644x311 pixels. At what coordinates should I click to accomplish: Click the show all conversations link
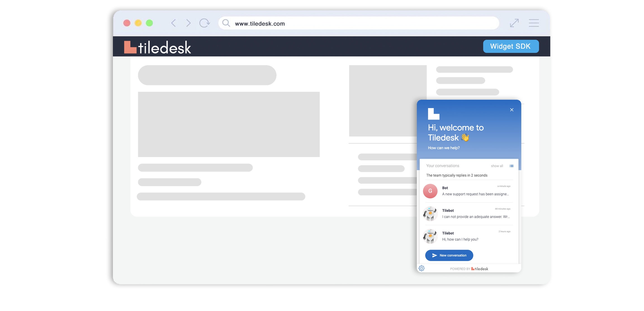click(x=497, y=166)
